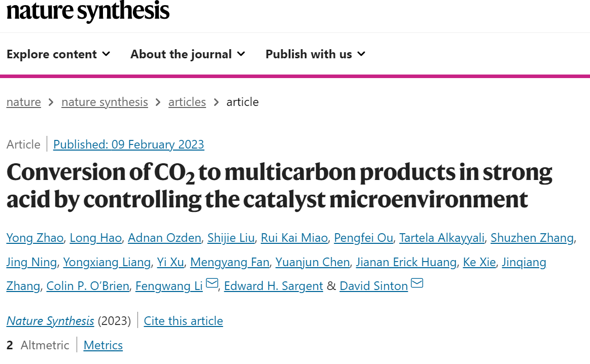Open the About the journal menu
This screenshot has width=590, height=364.
coord(188,54)
